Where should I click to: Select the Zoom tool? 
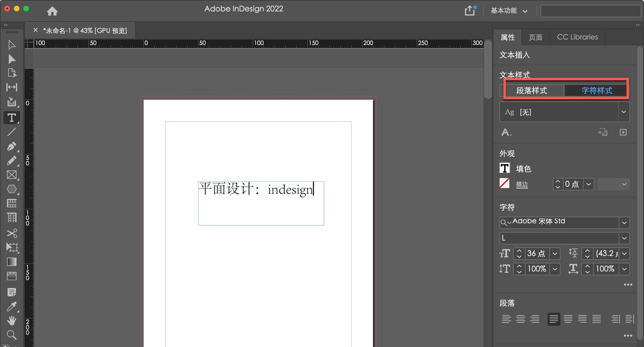[x=12, y=334]
